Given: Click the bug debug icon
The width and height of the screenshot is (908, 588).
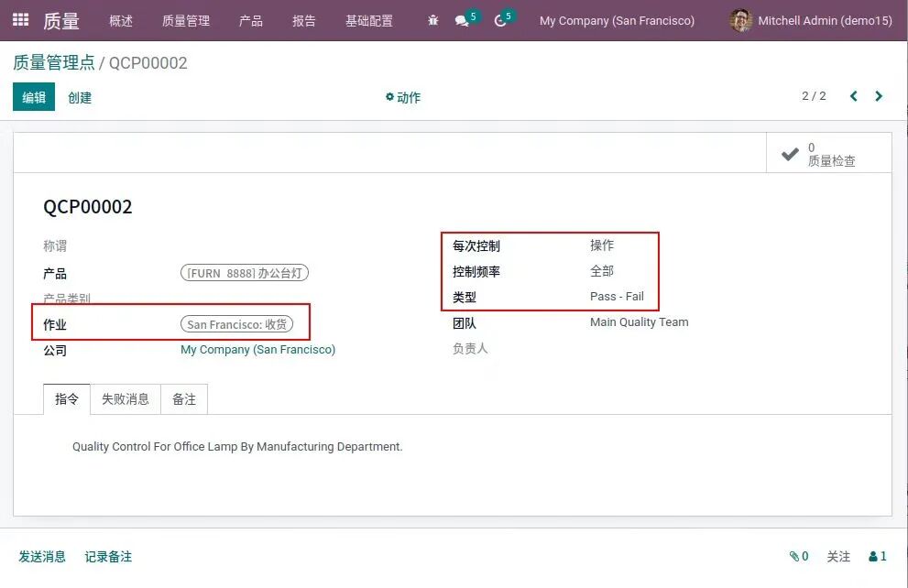Looking at the screenshot, I should 433,20.
